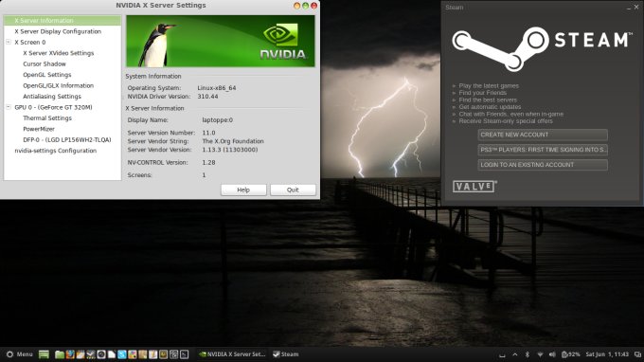The width and height of the screenshot is (644, 362).
Task: Click the green show-desktop icon in panel
Action: tap(44, 354)
